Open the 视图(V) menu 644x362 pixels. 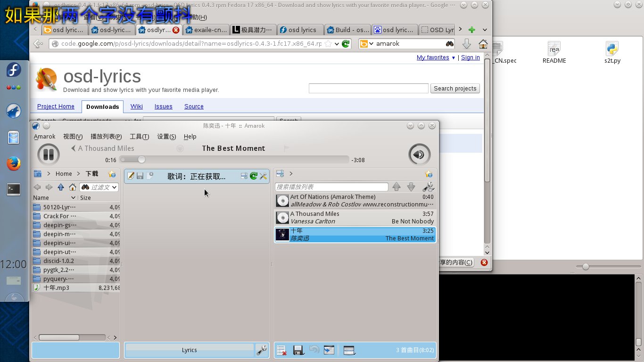pyautogui.click(x=73, y=137)
